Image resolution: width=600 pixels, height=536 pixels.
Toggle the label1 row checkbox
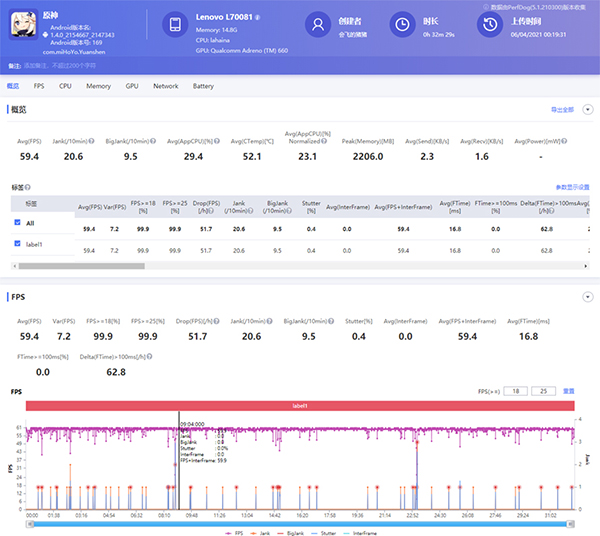17,241
